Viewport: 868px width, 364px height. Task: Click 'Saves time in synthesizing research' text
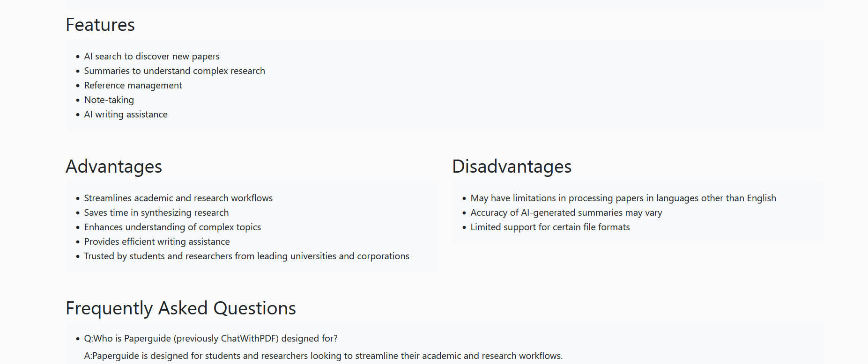[156, 212]
